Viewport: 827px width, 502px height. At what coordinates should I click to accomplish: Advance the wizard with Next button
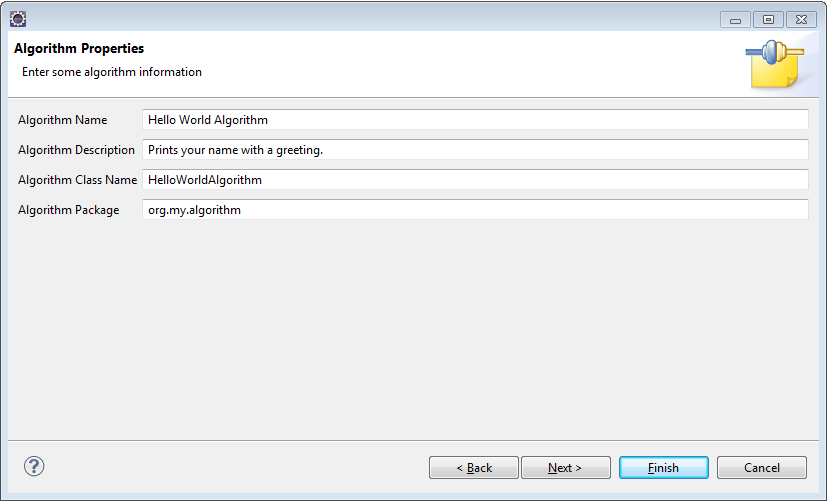pyautogui.click(x=565, y=468)
